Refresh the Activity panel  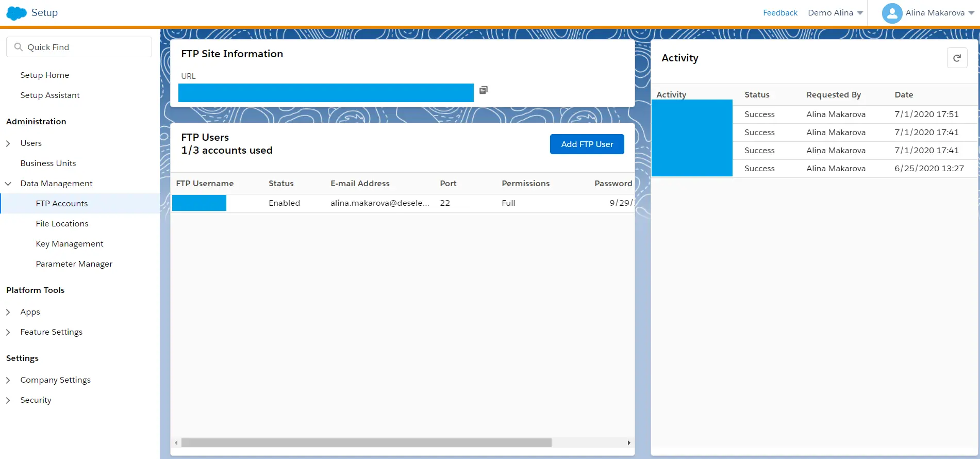point(957,58)
